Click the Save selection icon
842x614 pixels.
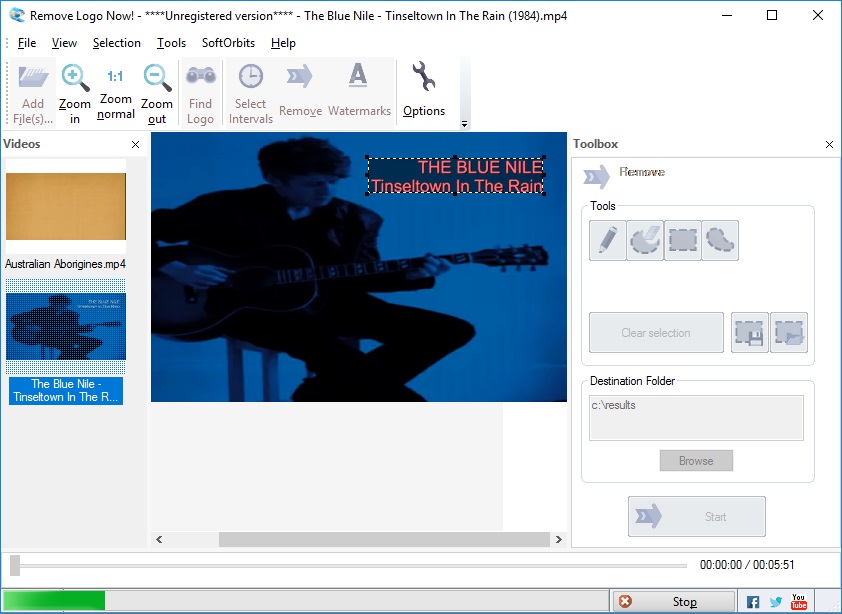(x=750, y=333)
